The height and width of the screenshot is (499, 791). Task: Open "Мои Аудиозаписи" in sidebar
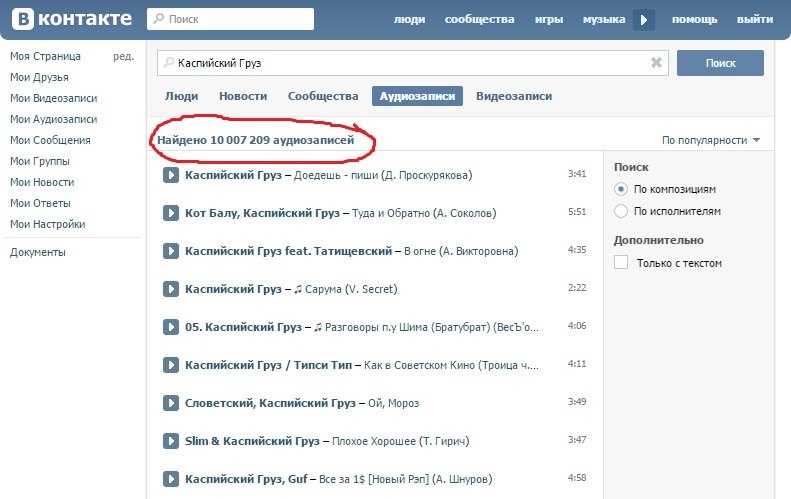[x=53, y=119]
